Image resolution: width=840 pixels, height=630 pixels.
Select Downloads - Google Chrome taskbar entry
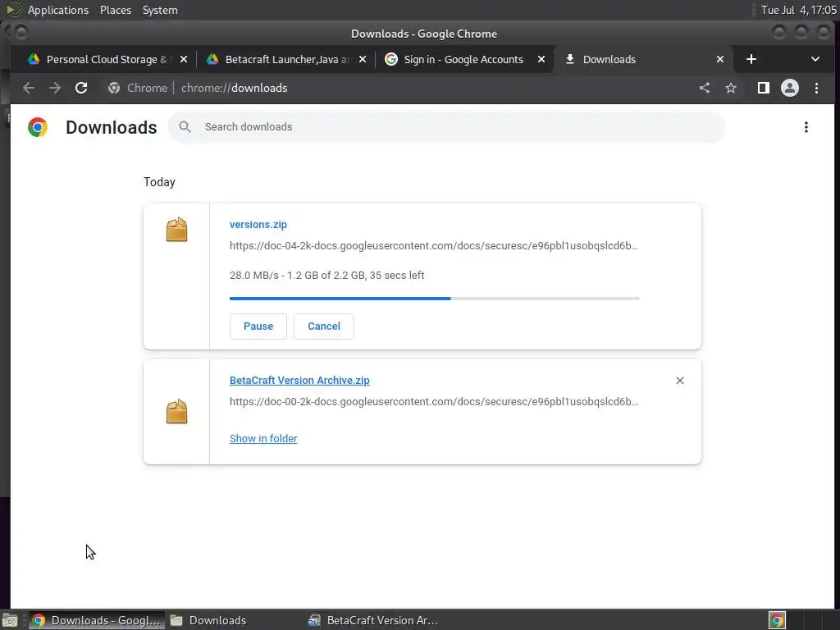pyautogui.click(x=97, y=620)
